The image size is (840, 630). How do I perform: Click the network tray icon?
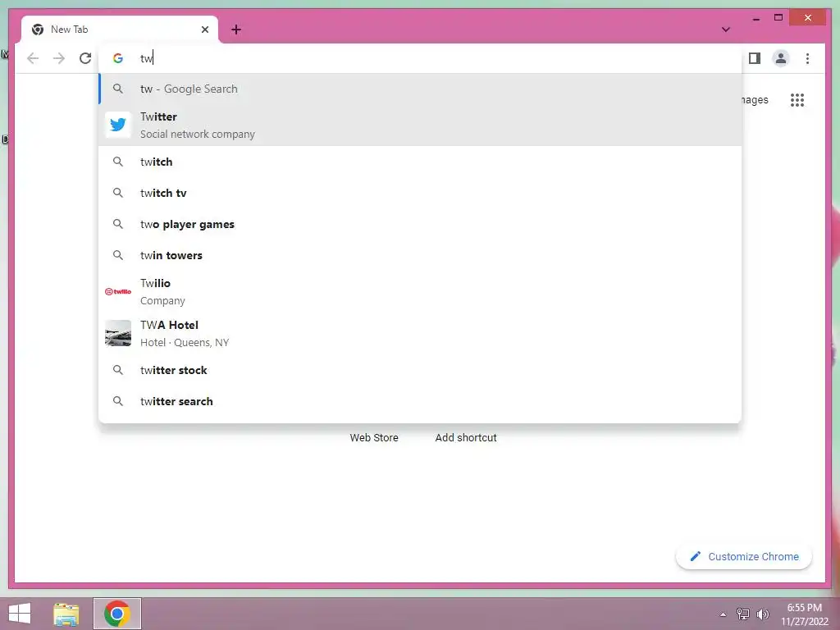coord(743,614)
